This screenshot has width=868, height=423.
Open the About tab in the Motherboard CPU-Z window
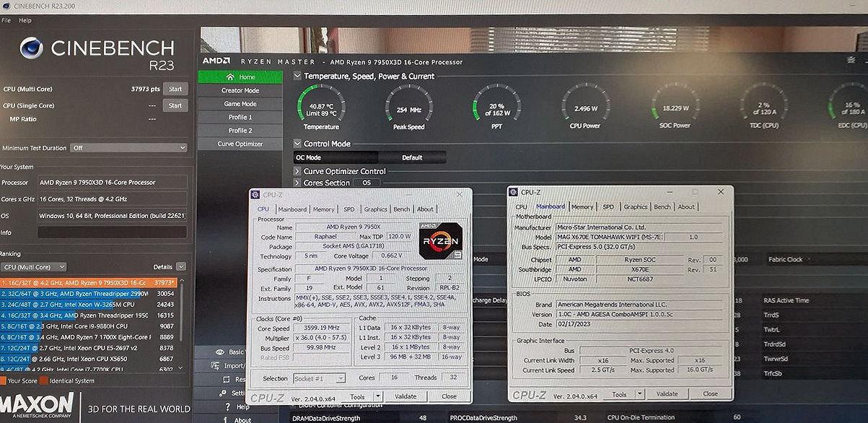coord(686,206)
